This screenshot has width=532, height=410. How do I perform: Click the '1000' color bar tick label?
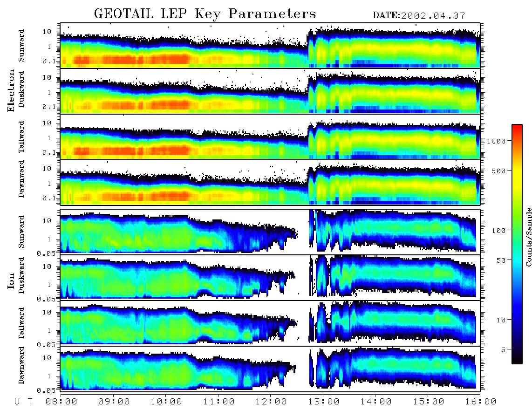coord(497,141)
